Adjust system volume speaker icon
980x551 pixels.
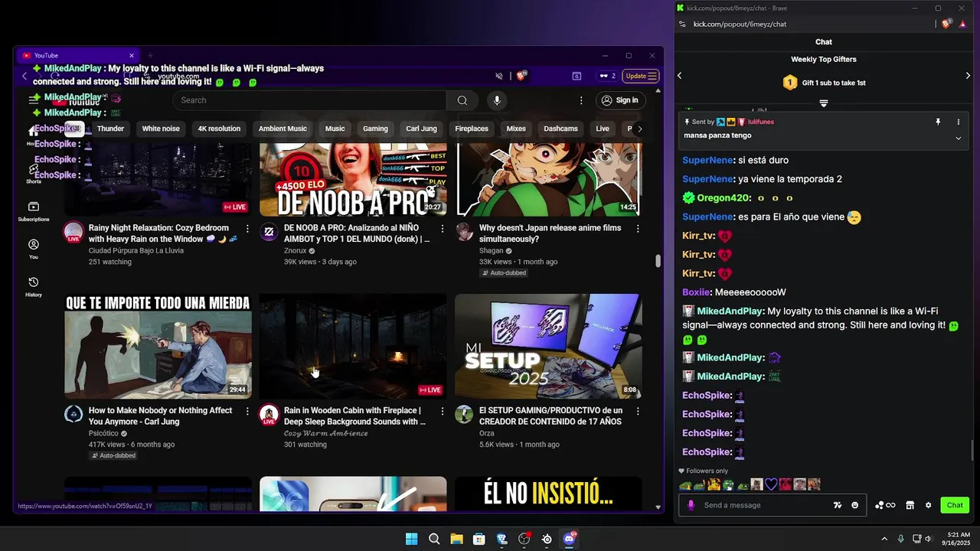[x=929, y=539]
